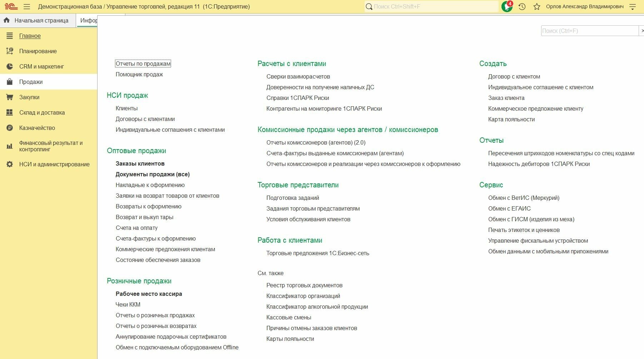Viewport: 644px width, 359px height.
Task: Open Счета на оплату
Action: (x=136, y=228)
